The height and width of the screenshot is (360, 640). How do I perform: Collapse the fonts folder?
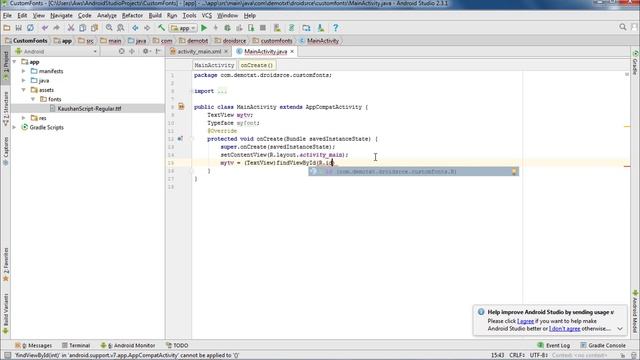point(33,99)
